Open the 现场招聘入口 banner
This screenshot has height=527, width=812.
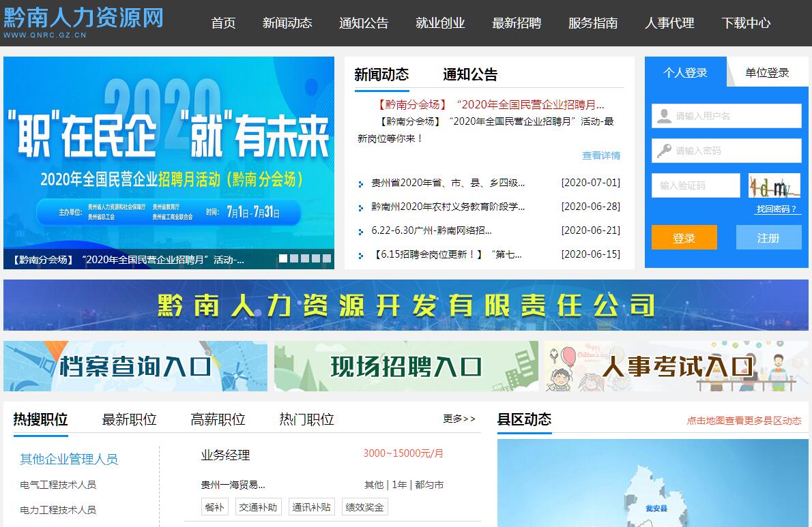[406, 366]
